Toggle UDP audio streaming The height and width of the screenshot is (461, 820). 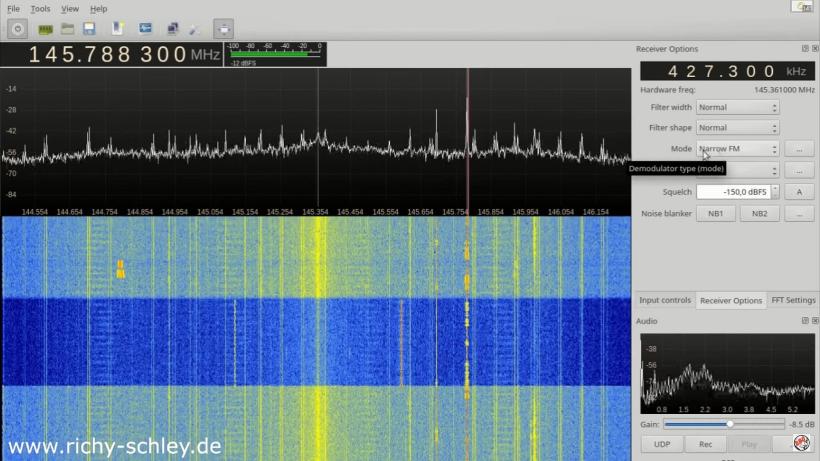[x=662, y=444]
